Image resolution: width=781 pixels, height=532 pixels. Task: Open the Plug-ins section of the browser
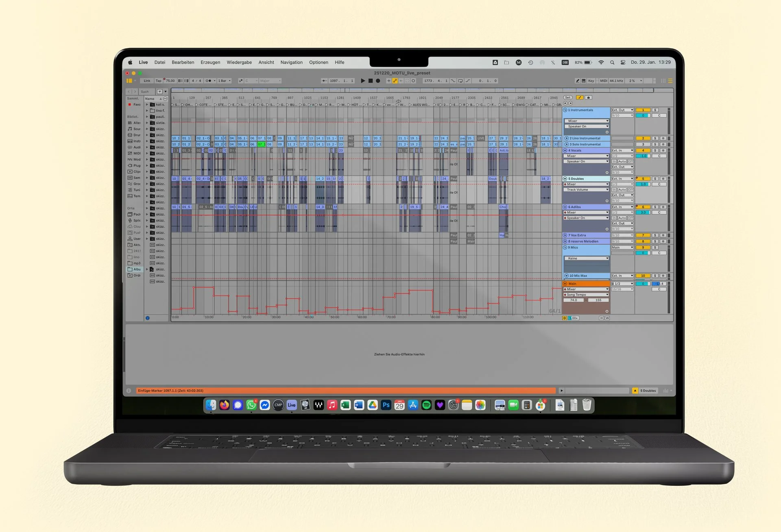point(134,165)
